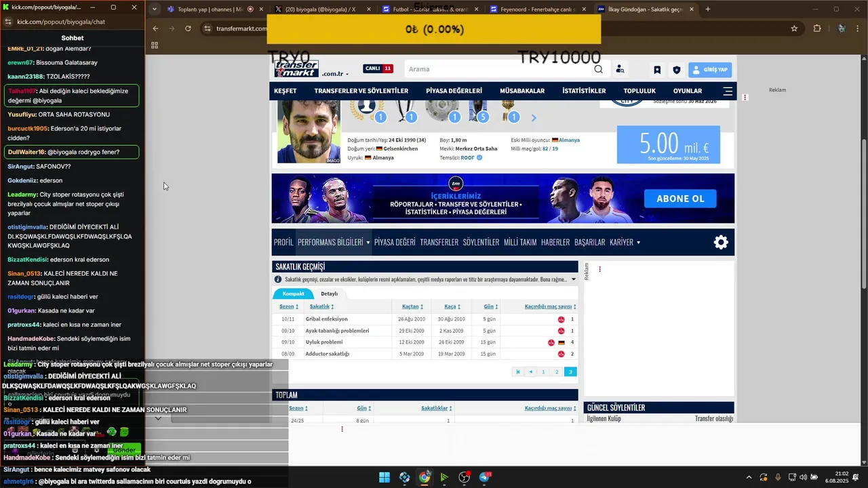
Task: Switch to the Feyenoord - Fenerbahçe browser tab
Action: pos(536,9)
